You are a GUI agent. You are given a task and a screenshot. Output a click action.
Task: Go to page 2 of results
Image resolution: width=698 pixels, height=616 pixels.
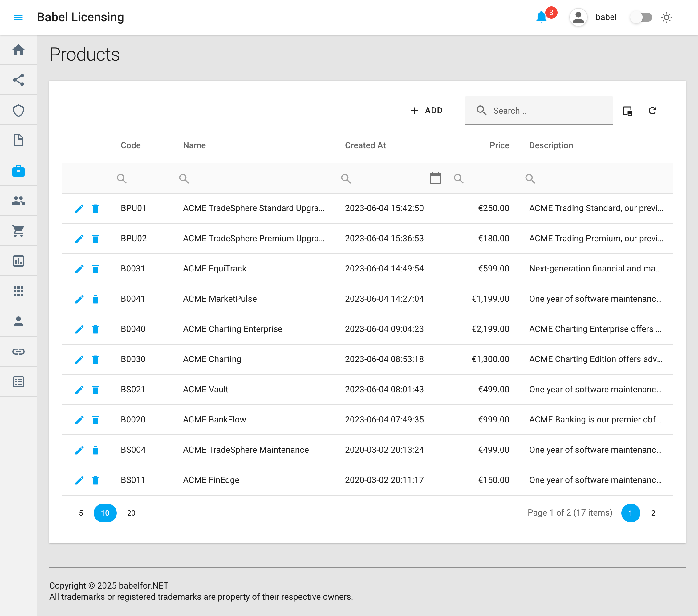(x=653, y=513)
